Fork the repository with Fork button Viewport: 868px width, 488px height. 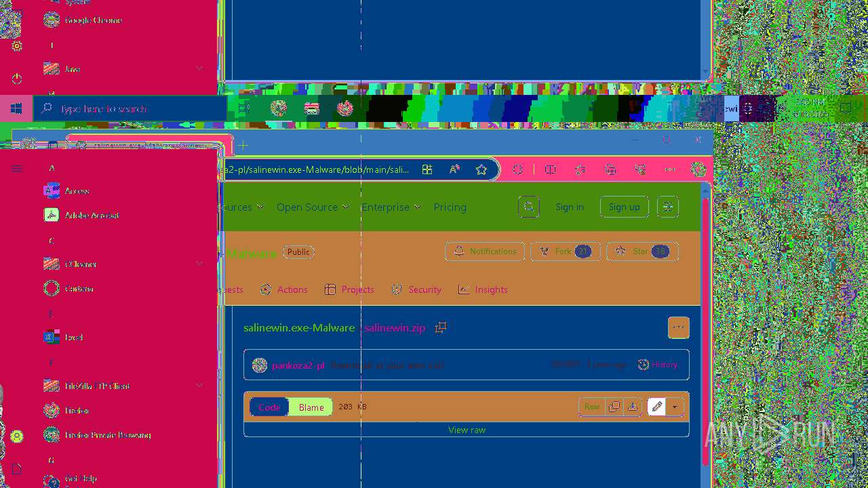pyautogui.click(x=565, y=251)
